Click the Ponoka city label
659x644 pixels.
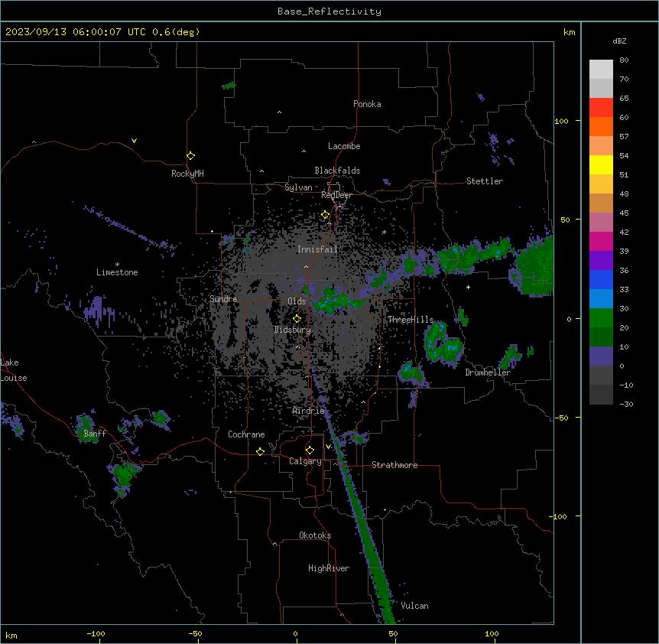pos(367,104)
